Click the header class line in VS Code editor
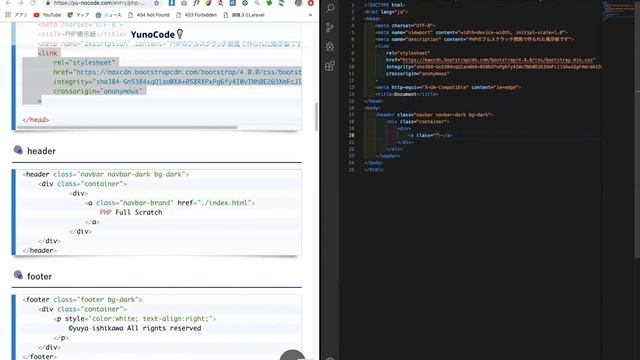Screen dimensions: 640x360 [434, 115]
